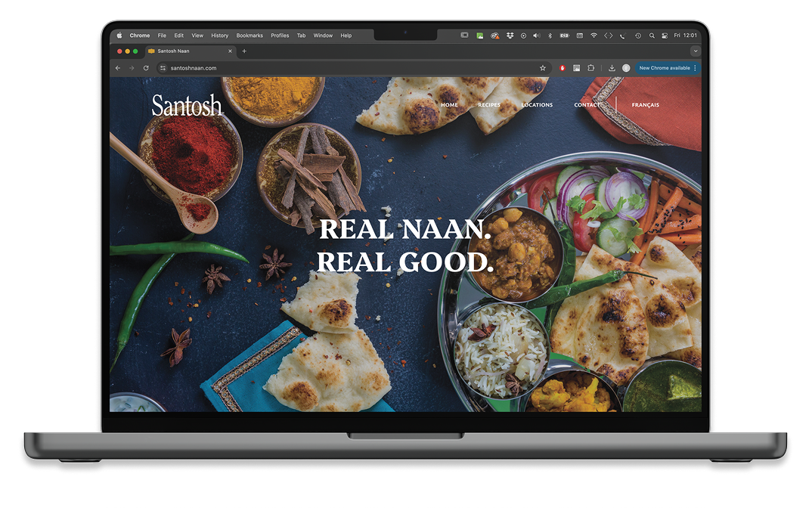
Task: Go to HOME in site navigation
Action: coord(449,104)
